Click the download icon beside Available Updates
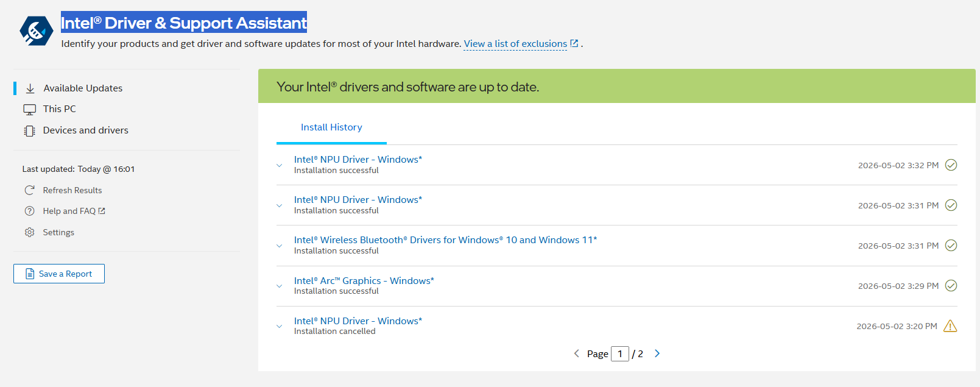Image resolution: width=980 pixels, height=387 pixels. [x=30, y=88]
